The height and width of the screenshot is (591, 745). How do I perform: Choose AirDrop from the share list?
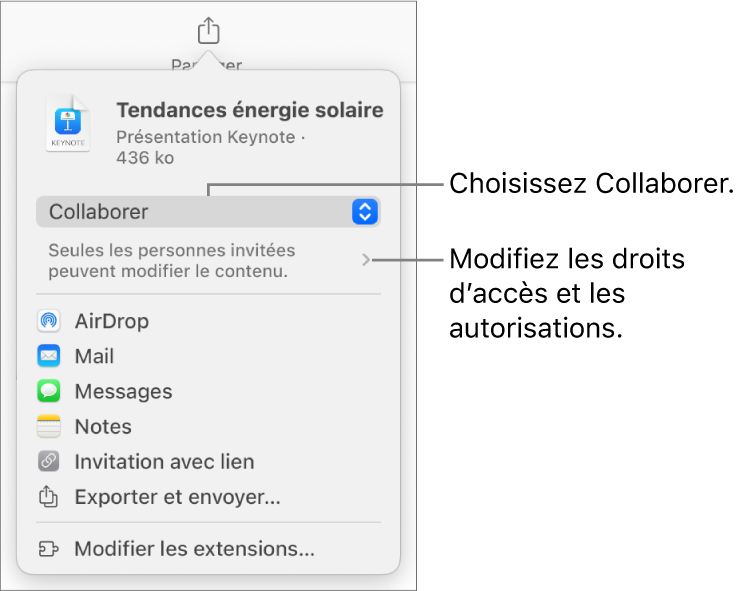pyautogui.click(x=111, y=321)
